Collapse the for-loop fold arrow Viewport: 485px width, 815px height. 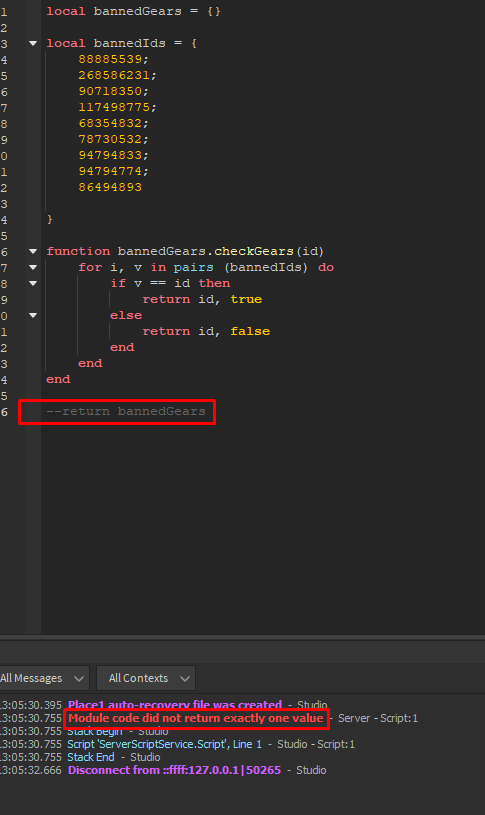(33, 268)
